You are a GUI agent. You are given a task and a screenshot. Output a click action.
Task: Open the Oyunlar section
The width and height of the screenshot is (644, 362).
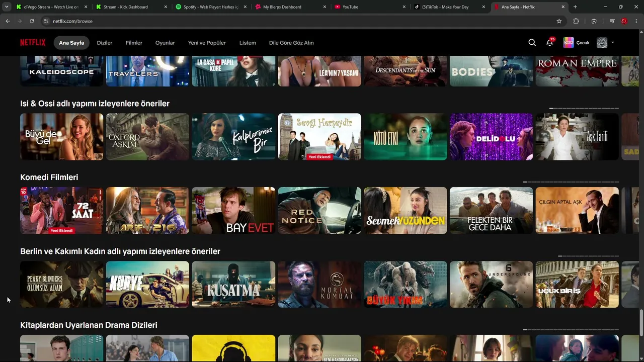(165, 43)
